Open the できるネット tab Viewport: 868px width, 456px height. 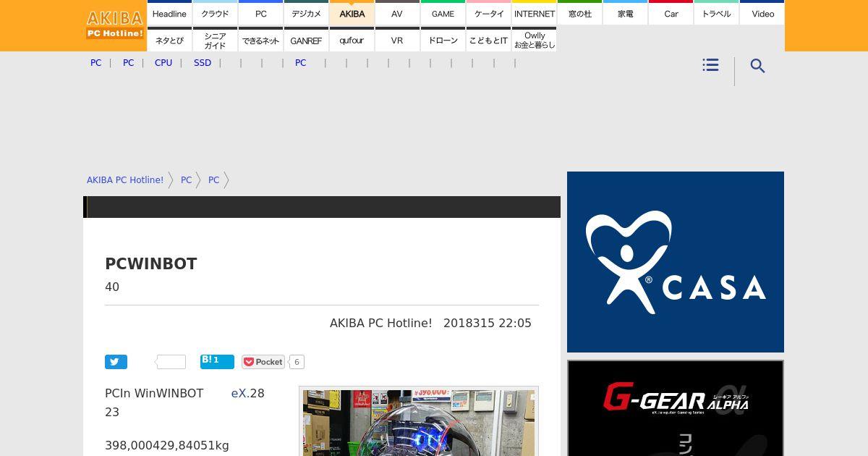click(x=260, y=41)
